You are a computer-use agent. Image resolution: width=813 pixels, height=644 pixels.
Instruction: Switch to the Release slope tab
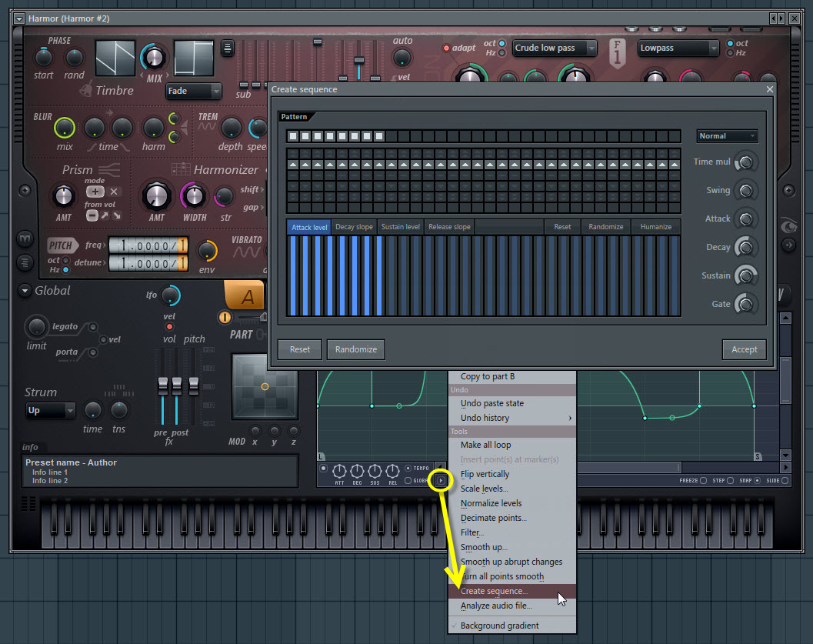[x=449, y=227]
